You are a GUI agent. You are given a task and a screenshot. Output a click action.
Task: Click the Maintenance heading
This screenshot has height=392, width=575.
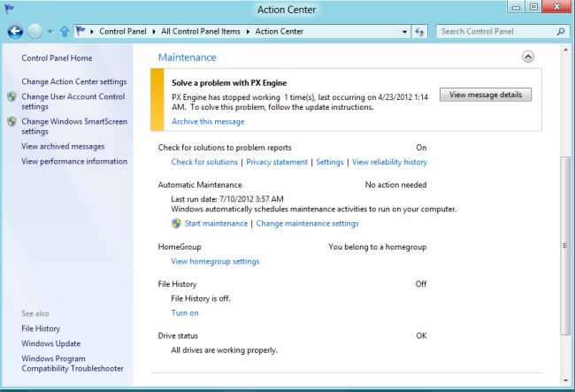click(x=187, y=58)
